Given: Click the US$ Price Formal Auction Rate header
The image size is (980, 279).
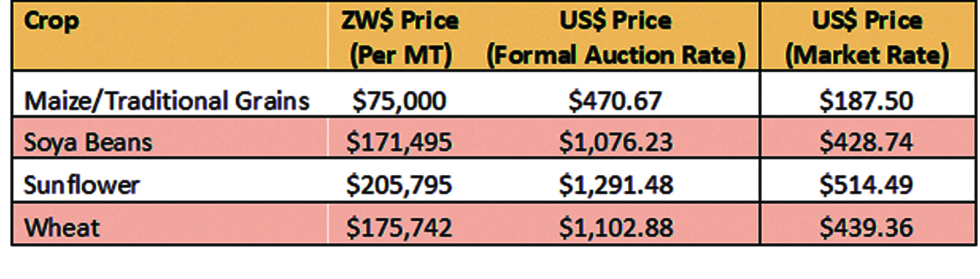Looking at the screenshot, I should pyautogui.click(x=616, y=37).
